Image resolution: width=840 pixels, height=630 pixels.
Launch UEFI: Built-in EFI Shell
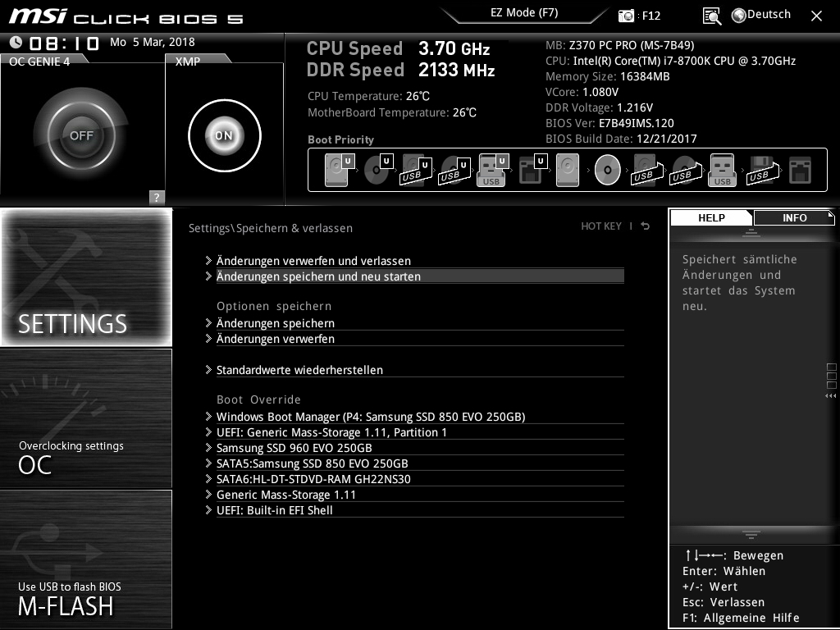[x=420, y=509]
